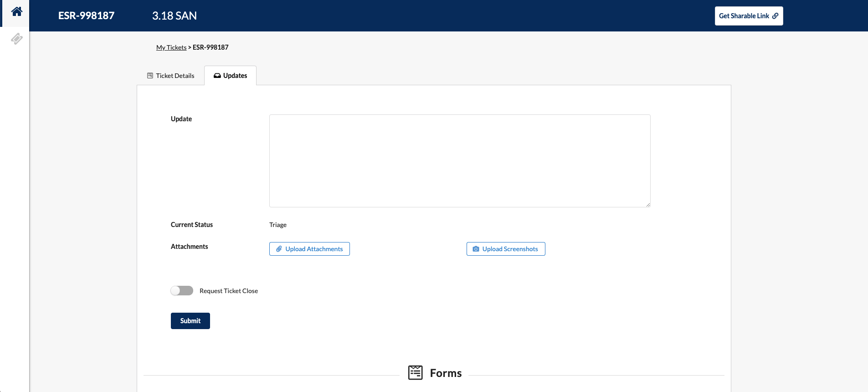Click the Upload Screenshots button label
The width and height of the screenshot is (868, 392).
pos(510,249)
